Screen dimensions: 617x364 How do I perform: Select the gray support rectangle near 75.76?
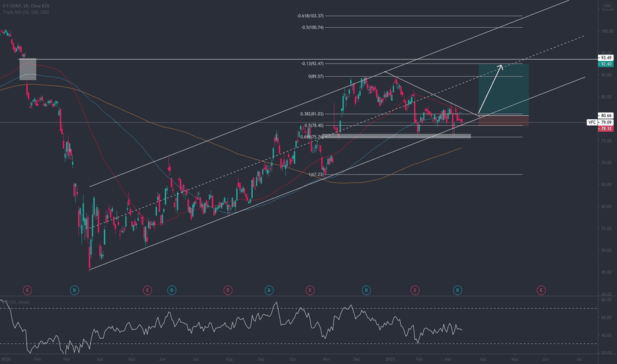(x=397, y=136)
